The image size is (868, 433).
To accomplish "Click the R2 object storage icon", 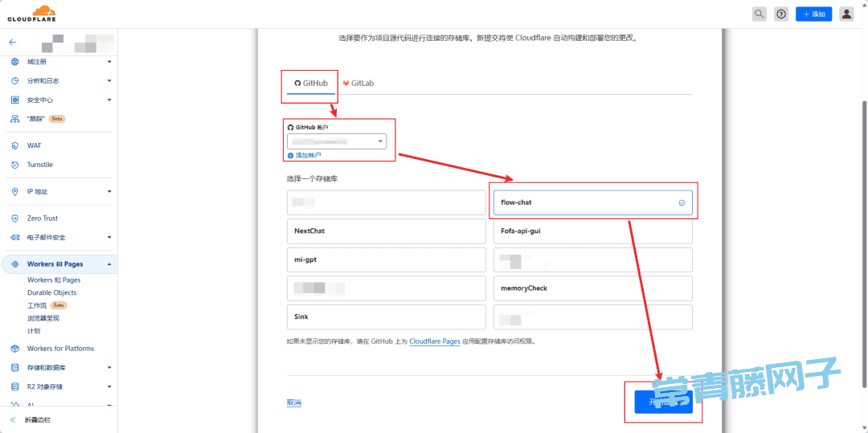I will pos(15,386).
